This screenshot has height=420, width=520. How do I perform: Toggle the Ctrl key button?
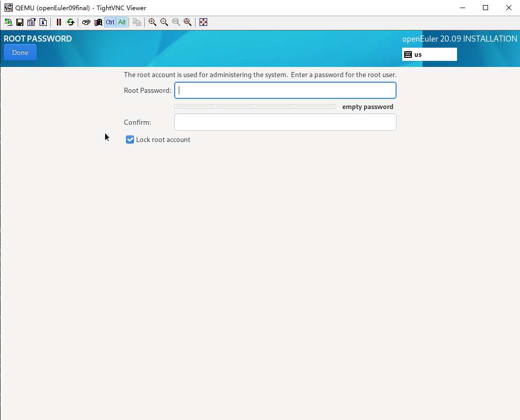click(110, 22)
